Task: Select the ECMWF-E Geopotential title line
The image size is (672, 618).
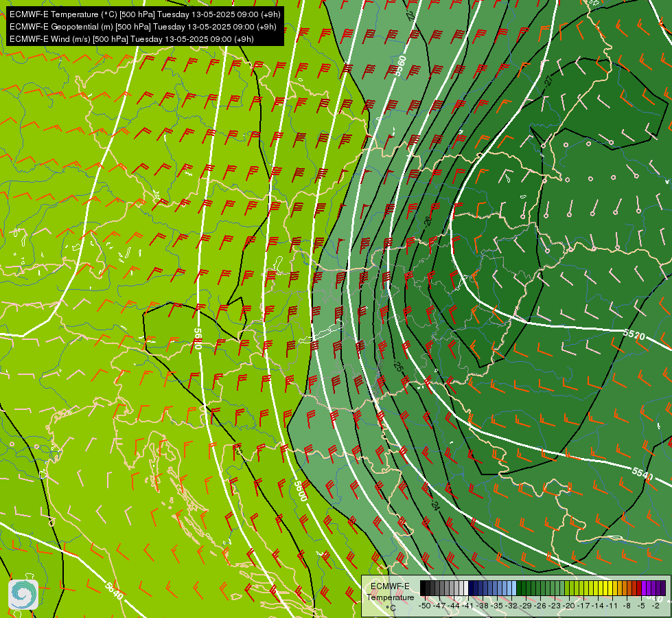Action: click(143, 27)
